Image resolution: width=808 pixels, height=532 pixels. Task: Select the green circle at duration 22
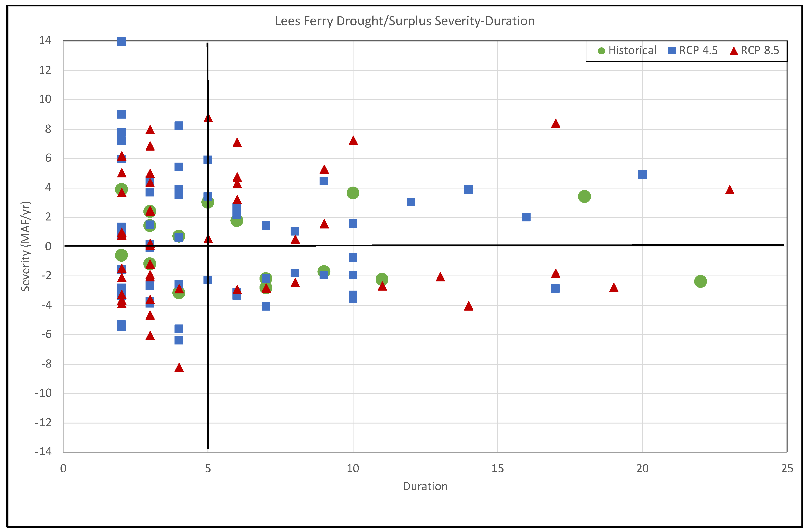(700, 281)
